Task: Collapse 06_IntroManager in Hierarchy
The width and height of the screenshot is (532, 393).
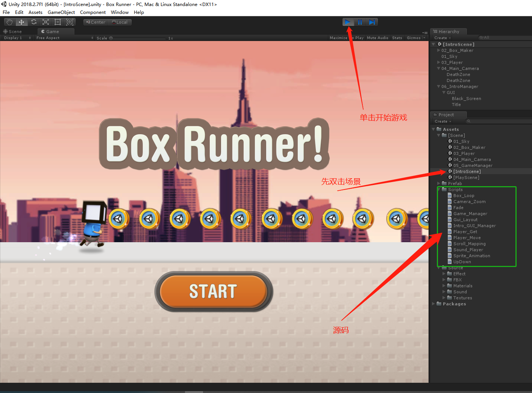Action: (x=438, y=86)
